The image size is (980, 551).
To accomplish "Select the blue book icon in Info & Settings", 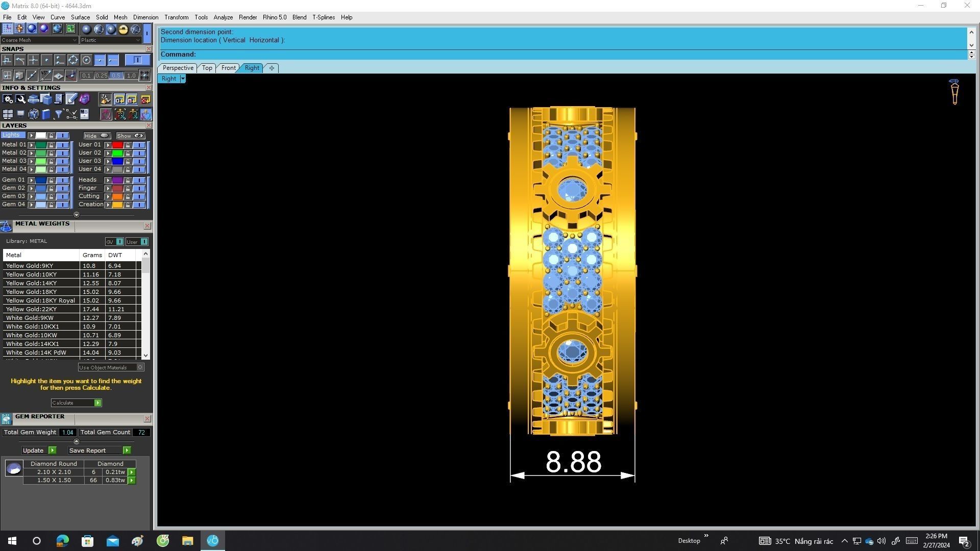I will pyautogui.click(x=46, y=114).
